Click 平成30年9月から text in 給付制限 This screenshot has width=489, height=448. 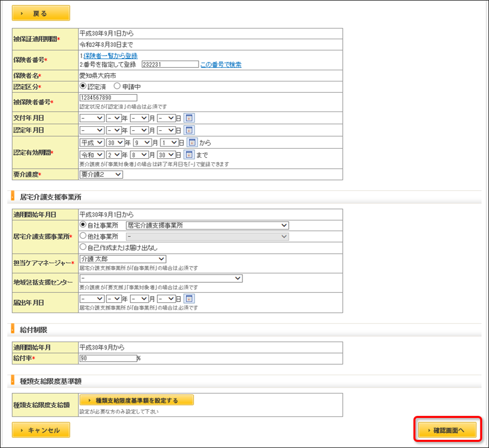click(102, 347)
